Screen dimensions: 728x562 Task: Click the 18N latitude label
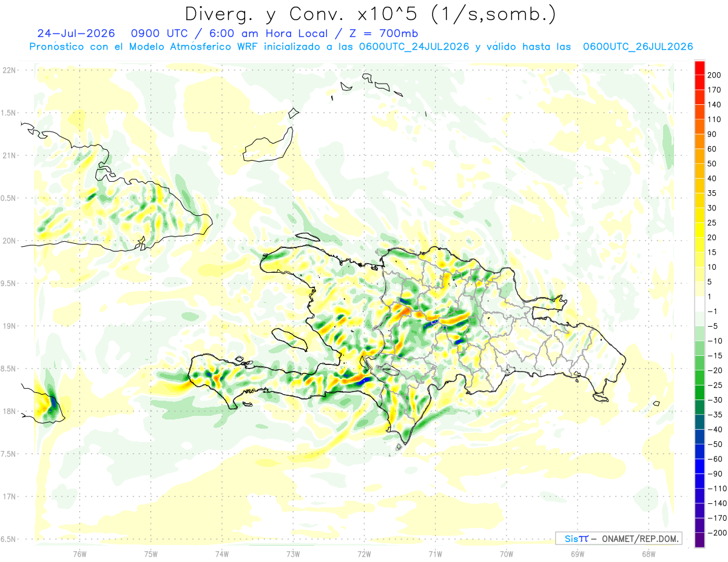8,411
